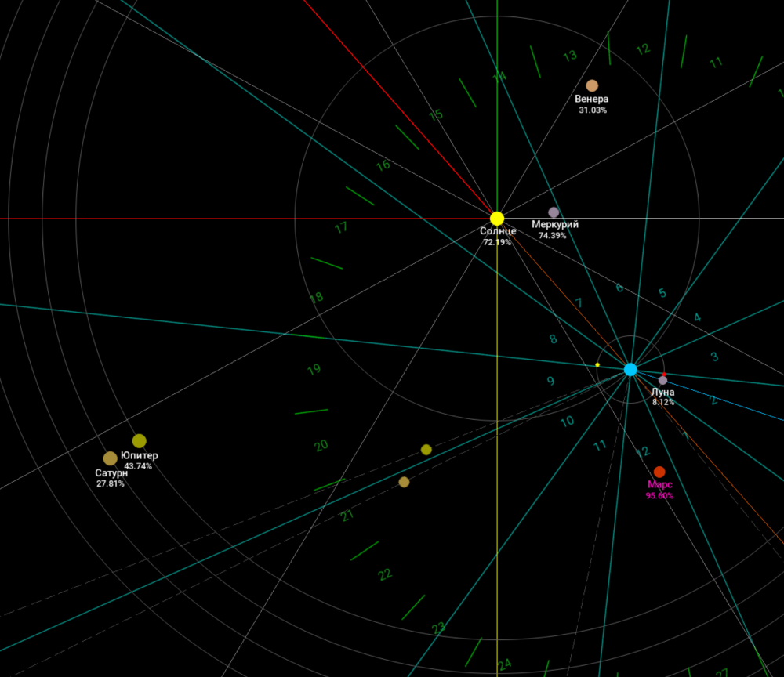Click green hour number 19
Viewport: 784px width, 677px height.
[314, 370]
